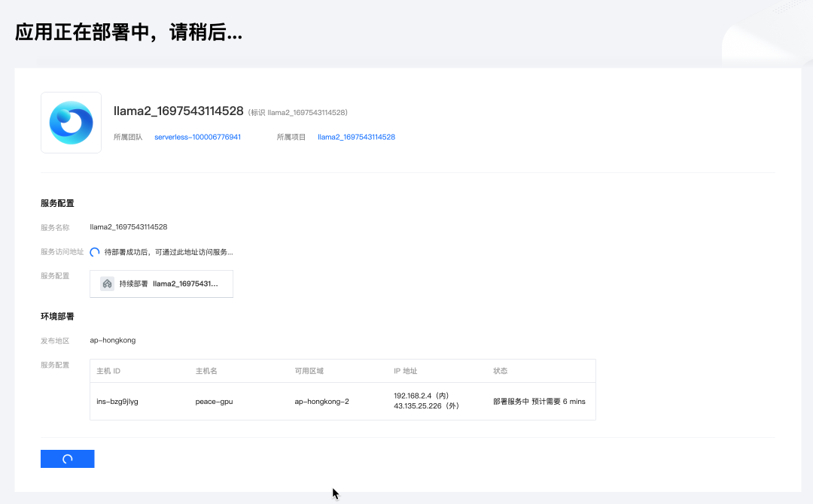The width and height of the screenshot is (813, 504).
Task: Click the identifier text (标识 llama2_1697543114528)
Action: (x=297, y=112)
